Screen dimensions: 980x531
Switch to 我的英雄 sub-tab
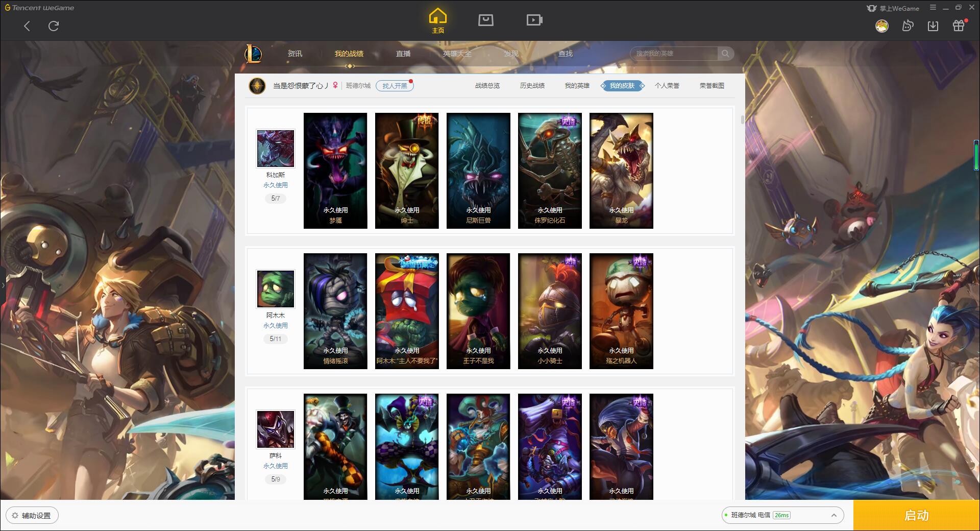(x=577, y=86)
